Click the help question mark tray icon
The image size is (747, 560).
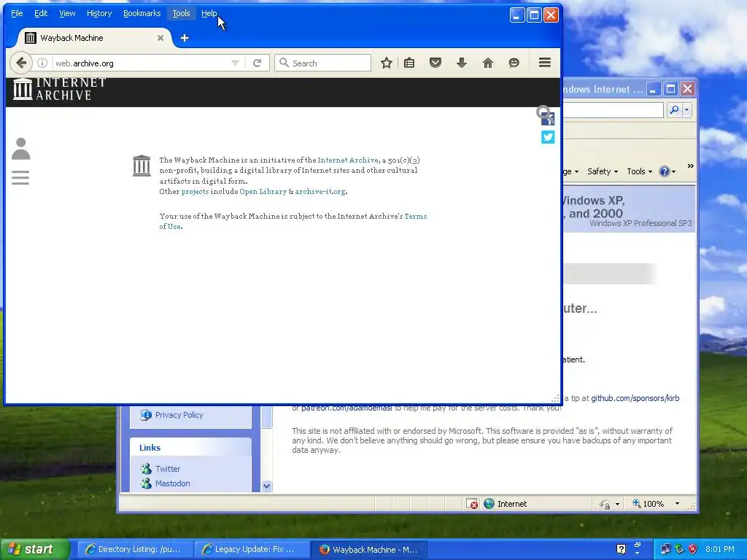pos(622,549)
